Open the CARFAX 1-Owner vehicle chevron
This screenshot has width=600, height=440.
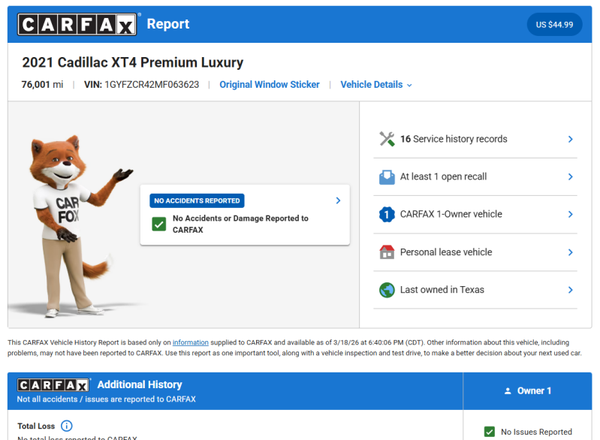[570, 214]
